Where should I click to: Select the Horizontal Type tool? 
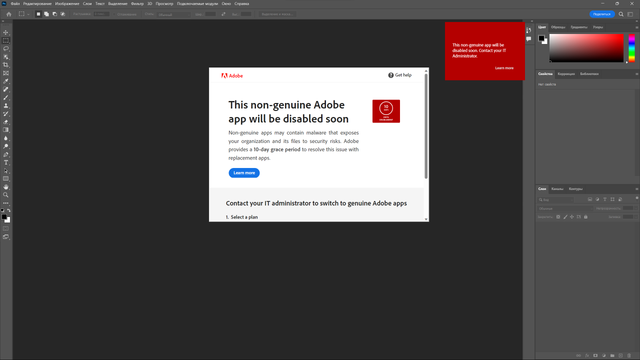[6, 163]
